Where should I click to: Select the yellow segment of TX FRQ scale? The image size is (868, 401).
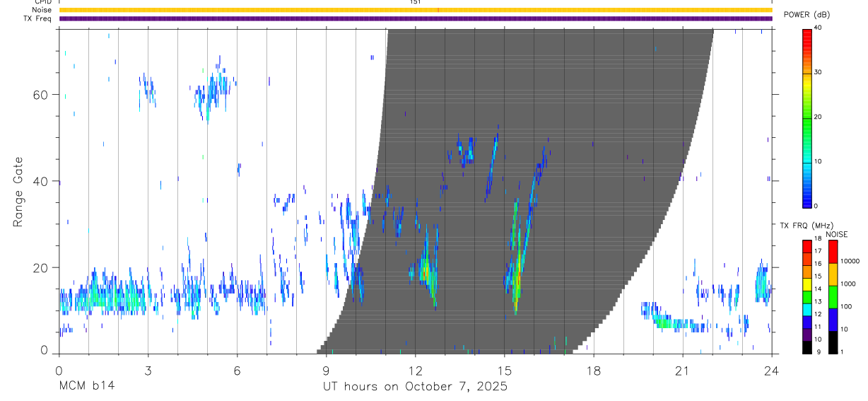click(x=807, y=283)
